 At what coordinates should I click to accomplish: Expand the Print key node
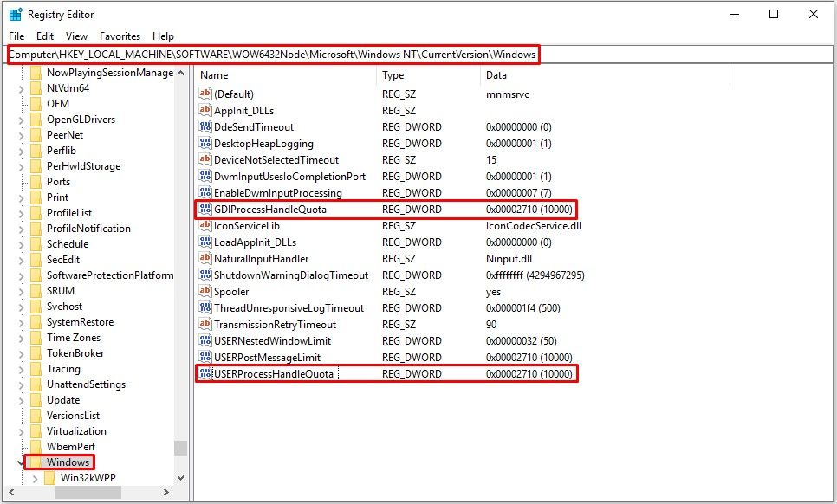[x=21, y=197]
